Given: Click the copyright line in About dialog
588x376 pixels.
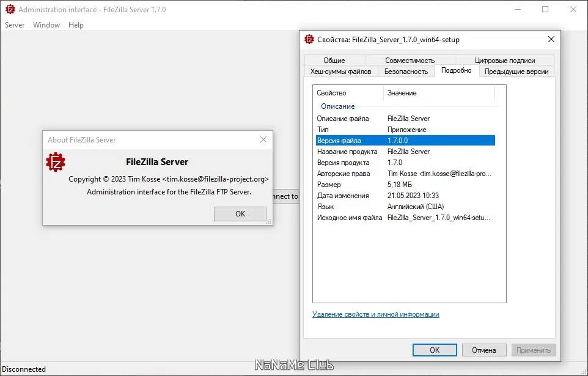Looking at the screenshot, I should coord(168,179).
